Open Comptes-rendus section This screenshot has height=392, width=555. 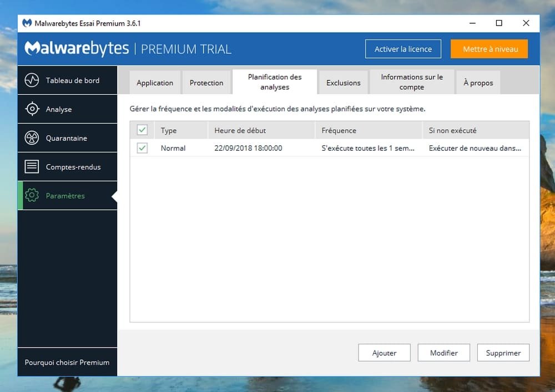(x=67, y=167)
